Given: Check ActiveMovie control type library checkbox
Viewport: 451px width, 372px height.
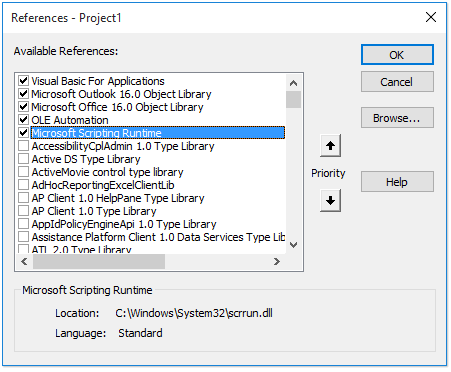Looking at the screenshot, I should coord(23,172).
